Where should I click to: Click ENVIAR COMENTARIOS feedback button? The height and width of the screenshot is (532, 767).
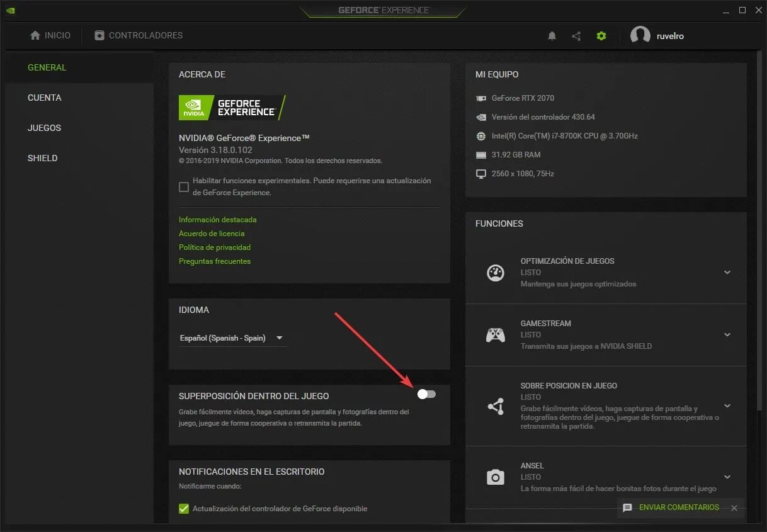[679, 507]
